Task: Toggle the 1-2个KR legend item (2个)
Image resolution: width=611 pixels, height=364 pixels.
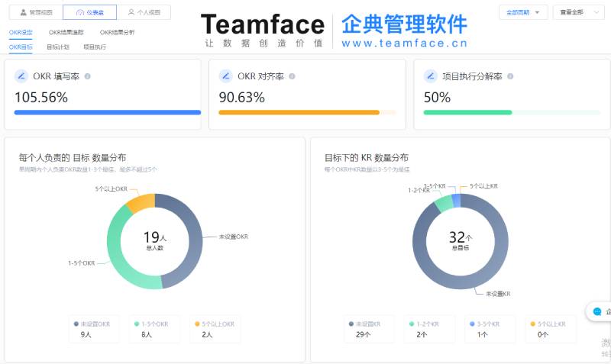Action: (x=429, y=329)
